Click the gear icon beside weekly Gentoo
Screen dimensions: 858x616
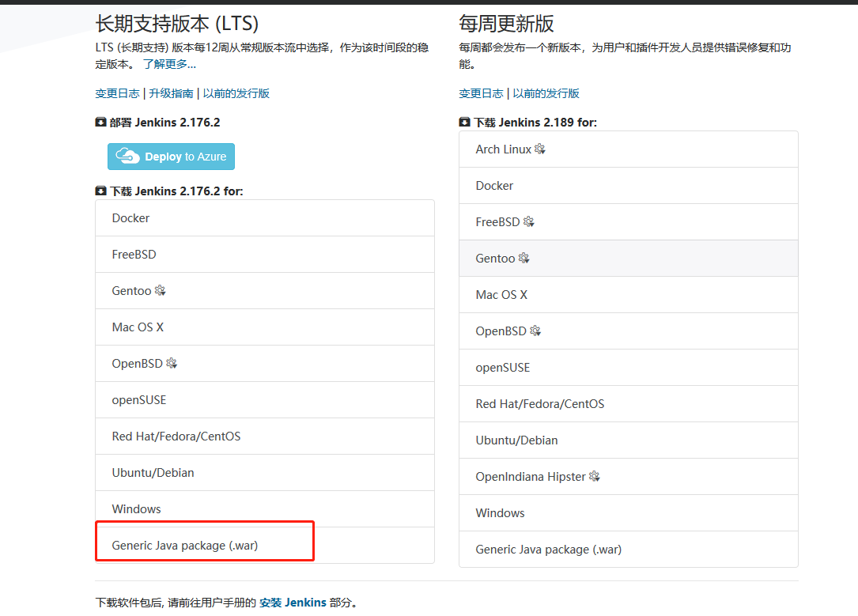click(523, 258)
